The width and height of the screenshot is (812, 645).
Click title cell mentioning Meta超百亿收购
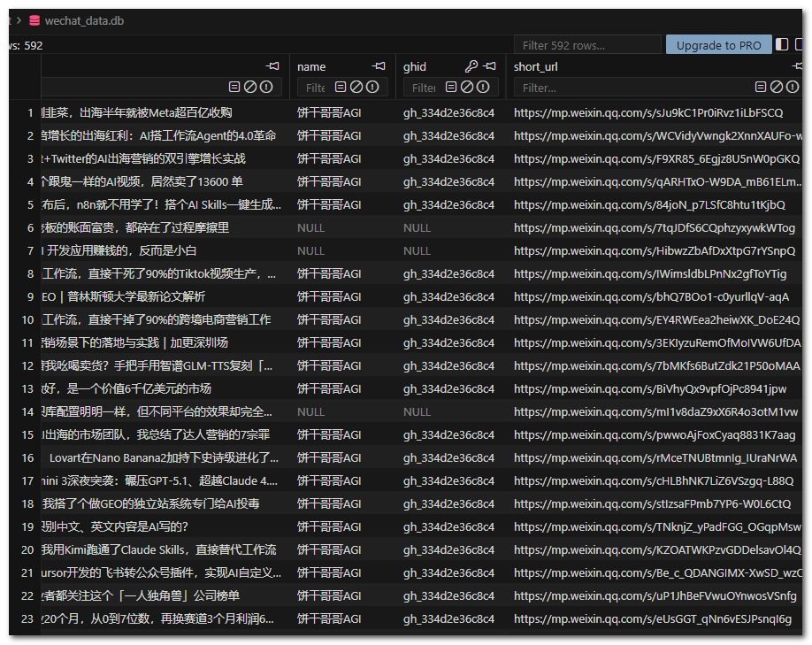click(137, 112)
